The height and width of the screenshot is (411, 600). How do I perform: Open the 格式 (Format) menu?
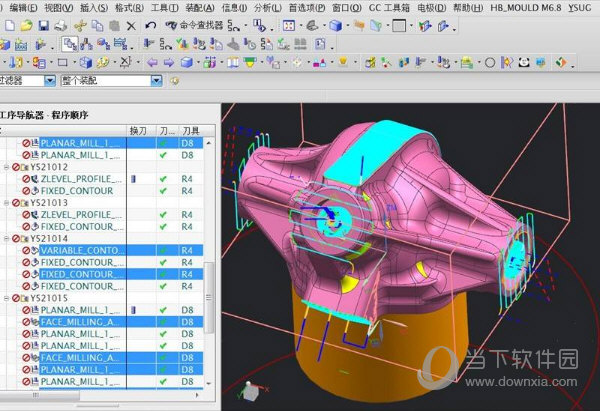pyautogui.click(x=129, y=8)
